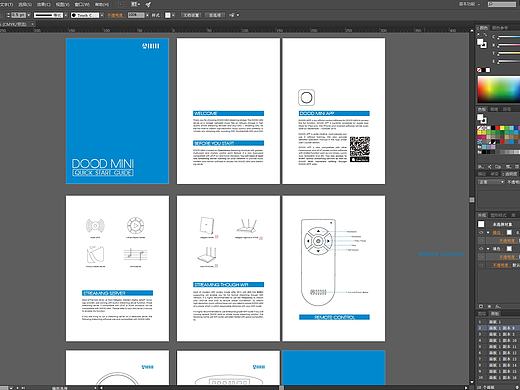The image size is (520, 390).
Task: Open the 帮助(H) menu
Action: point(102,4)
